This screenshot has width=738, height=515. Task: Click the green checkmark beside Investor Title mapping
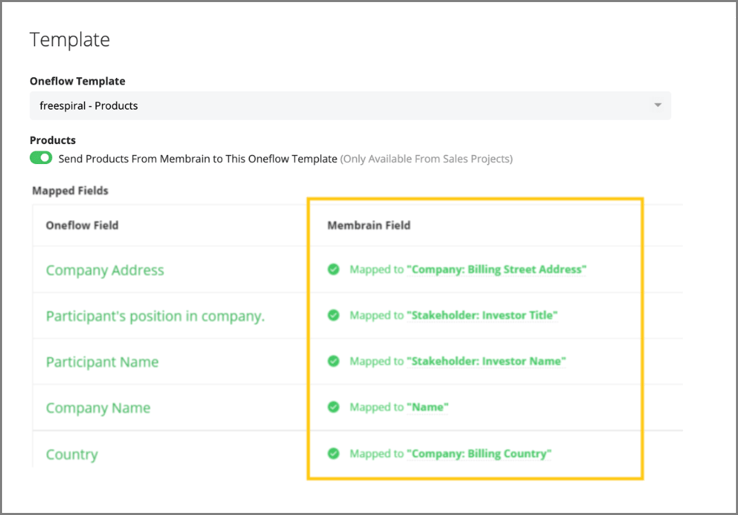click(333, 315)
